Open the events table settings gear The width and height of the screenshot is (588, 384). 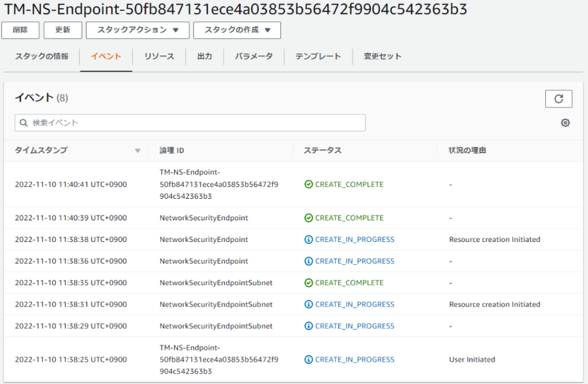(565, 123)
